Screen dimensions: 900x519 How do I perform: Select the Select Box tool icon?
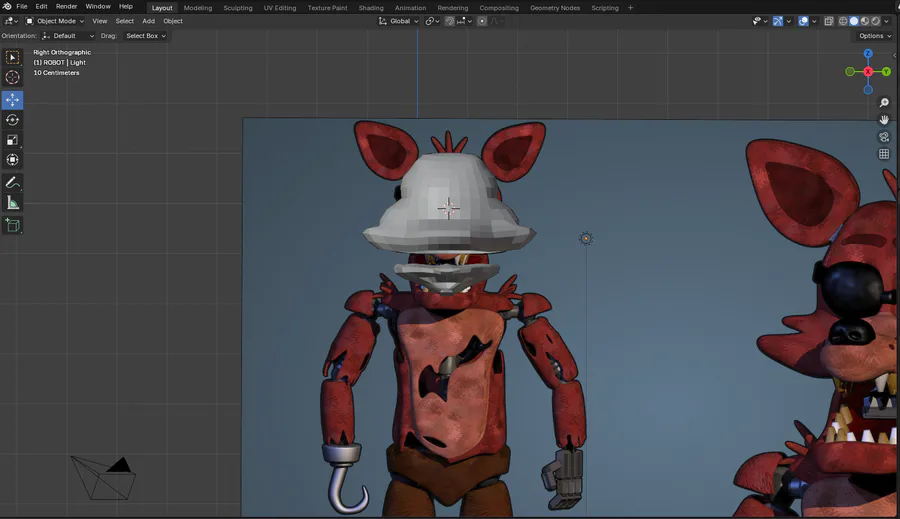click(x=12, y=57)
